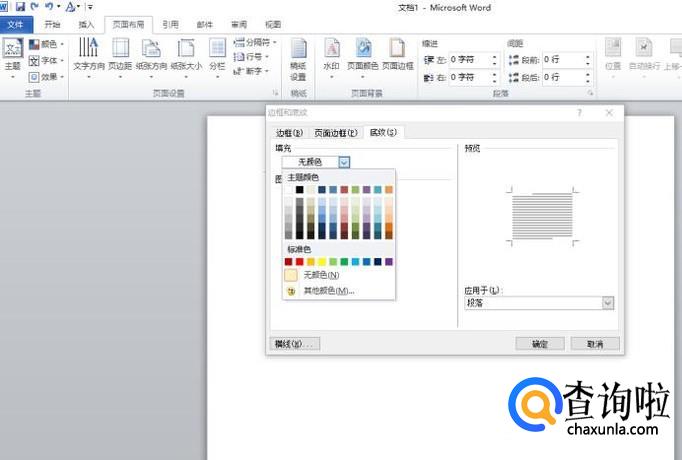Close the borders and shading dialog
The image size is (682, 460).
[x=609, y=113]
